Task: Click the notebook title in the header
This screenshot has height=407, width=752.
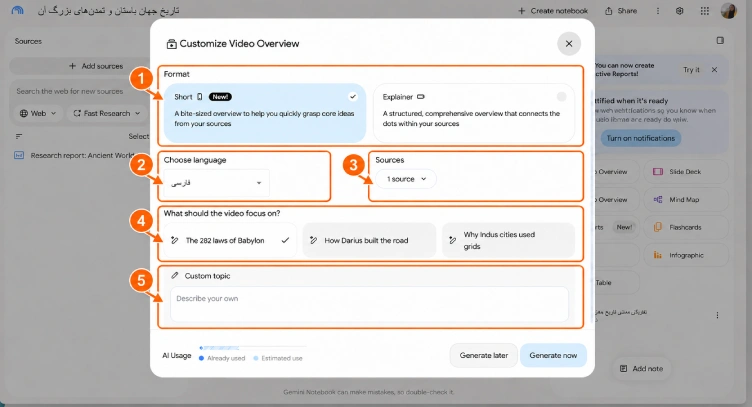Action: (x=108, y=11)
